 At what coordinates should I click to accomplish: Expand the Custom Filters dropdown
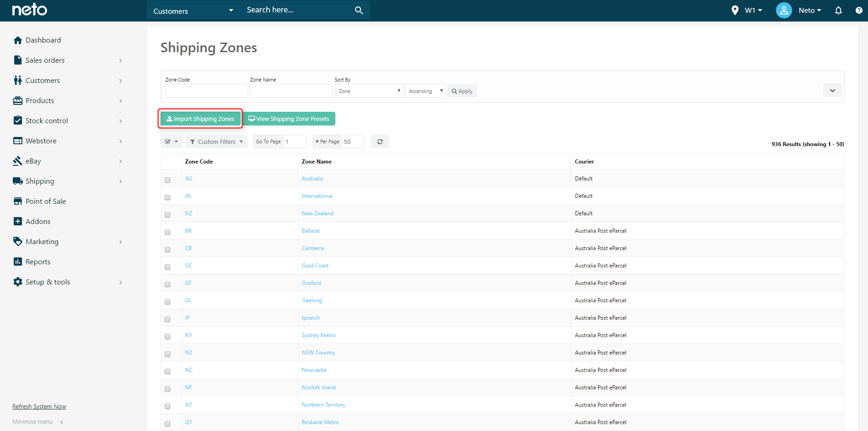216,142
